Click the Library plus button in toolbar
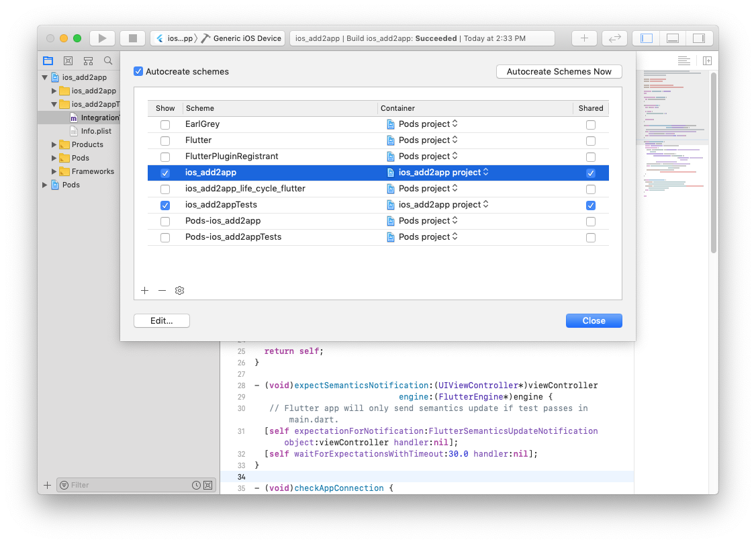The height and width of the screenshot is (544, 756). 584,38
